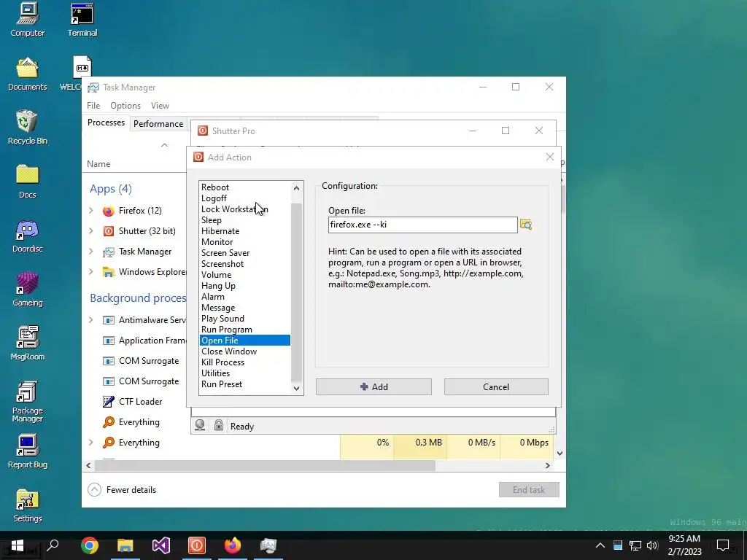Click the Name column header in Task Manager
The image size is (747, 560).
click(98, 164)
